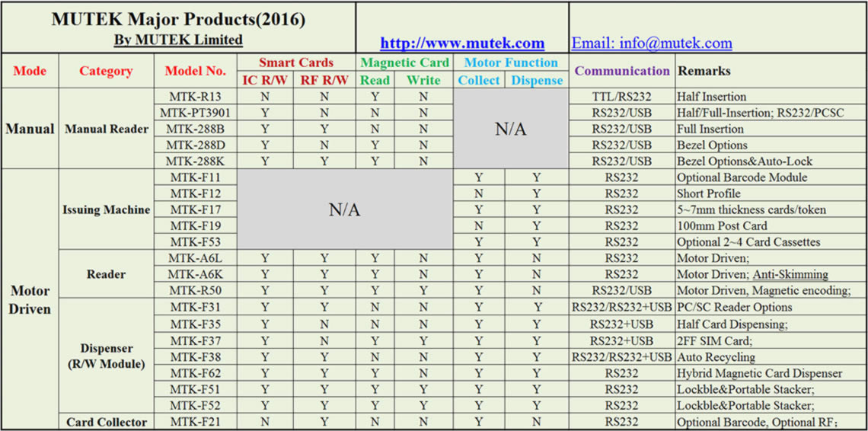Select the 'Category' column header
868x431 pixels.
tap(106, 71)
